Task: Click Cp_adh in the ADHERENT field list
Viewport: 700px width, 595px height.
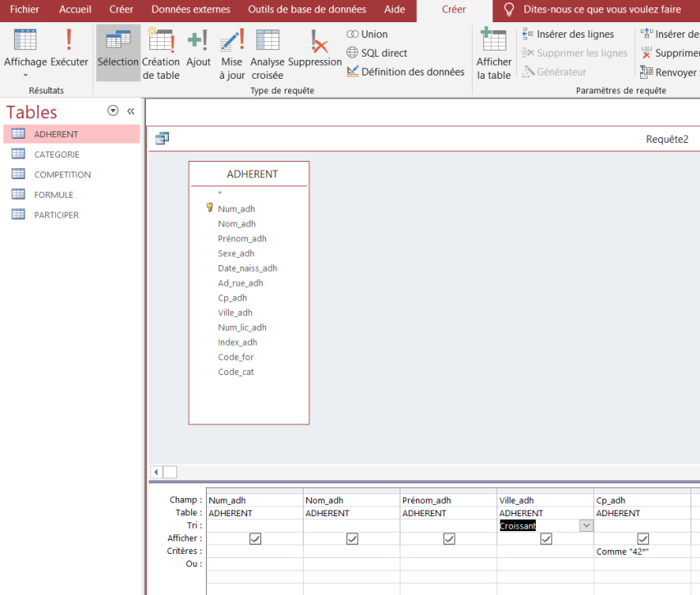Action: pyautogui.click(x=232, y=298)
